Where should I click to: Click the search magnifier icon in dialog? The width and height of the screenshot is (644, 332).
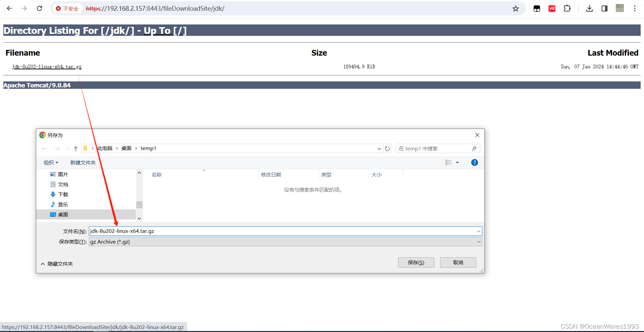[474, 149]
